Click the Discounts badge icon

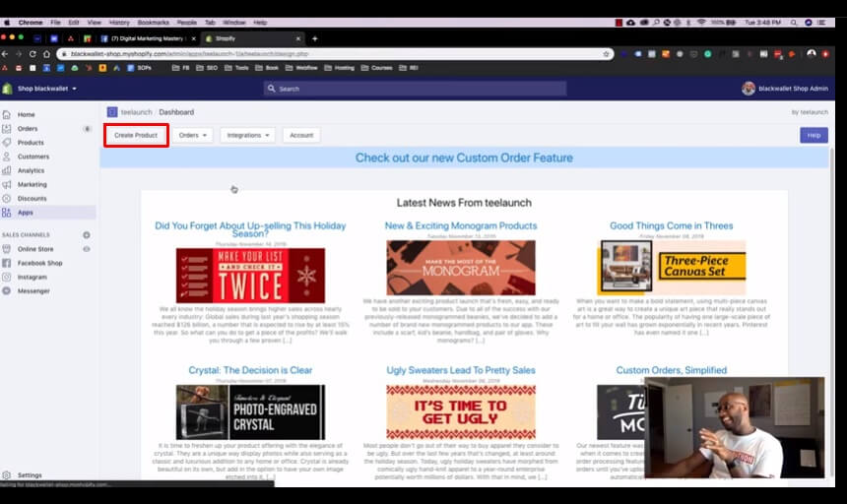point(7,199)
